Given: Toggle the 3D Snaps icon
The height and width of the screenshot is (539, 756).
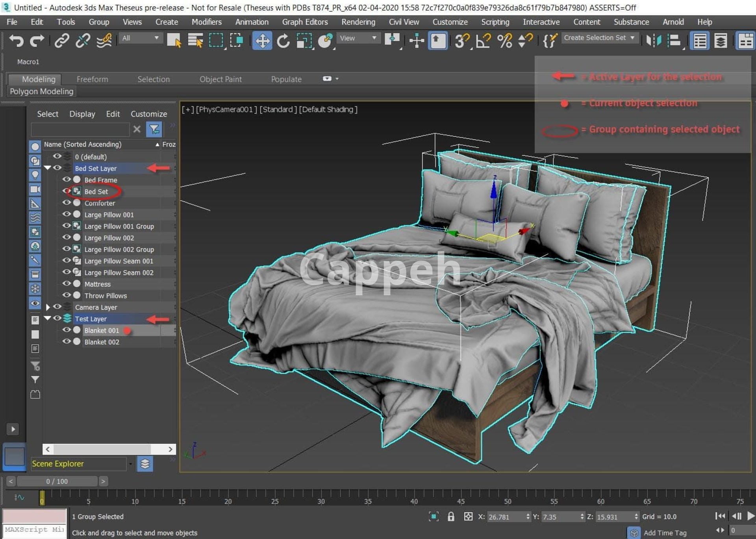Looking at the screenshot, I should coord(462,41).
